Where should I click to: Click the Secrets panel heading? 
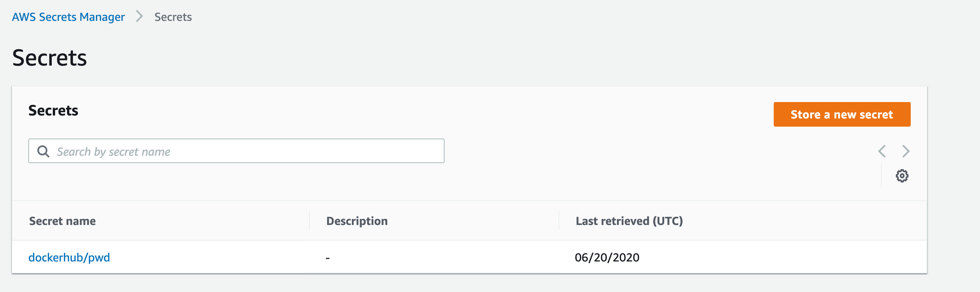pyautogui.click(x=53, y=110)
